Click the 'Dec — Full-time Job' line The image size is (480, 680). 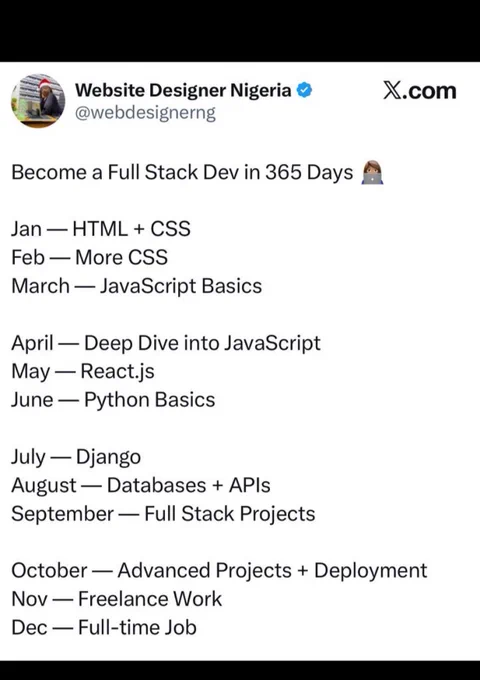(x=104, y=628)
